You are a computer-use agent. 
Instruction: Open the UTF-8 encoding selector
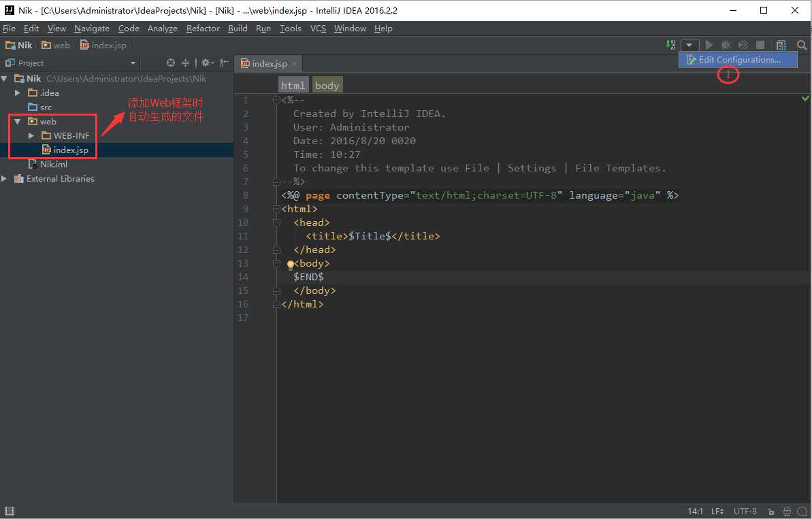point(745,512)
